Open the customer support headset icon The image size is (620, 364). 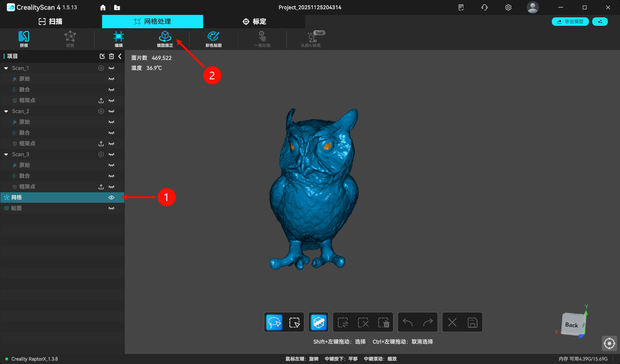[x=484, y=8]
